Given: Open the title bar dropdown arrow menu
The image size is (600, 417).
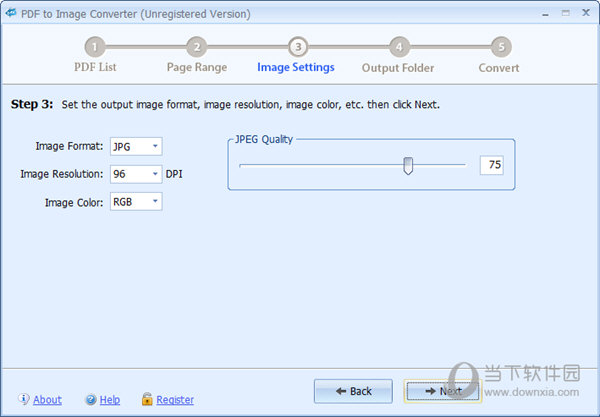Looking at the screenshot, I should pos(546,14).
